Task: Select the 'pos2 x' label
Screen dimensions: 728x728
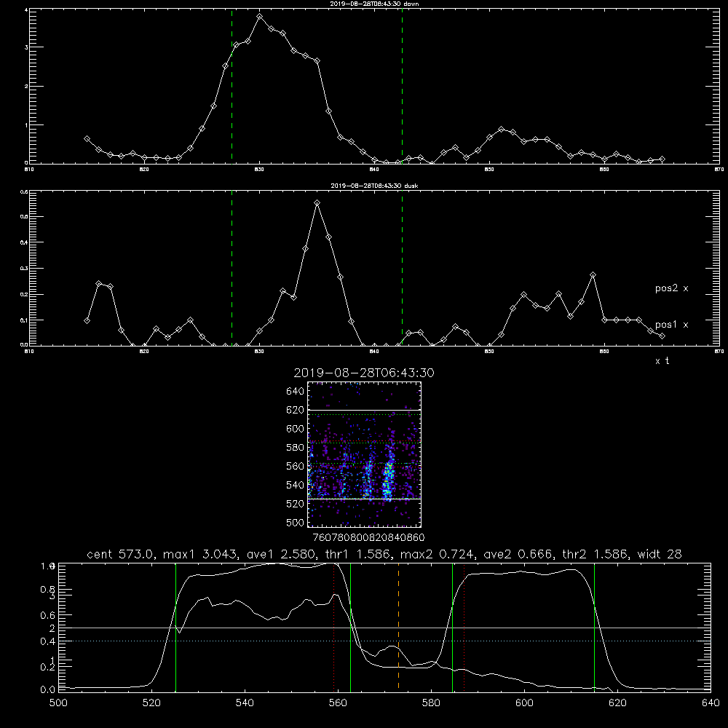Action: click(671, 288)
